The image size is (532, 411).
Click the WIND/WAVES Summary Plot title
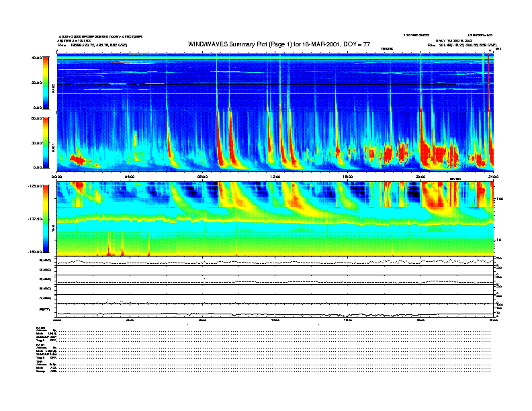click(279, 44)
